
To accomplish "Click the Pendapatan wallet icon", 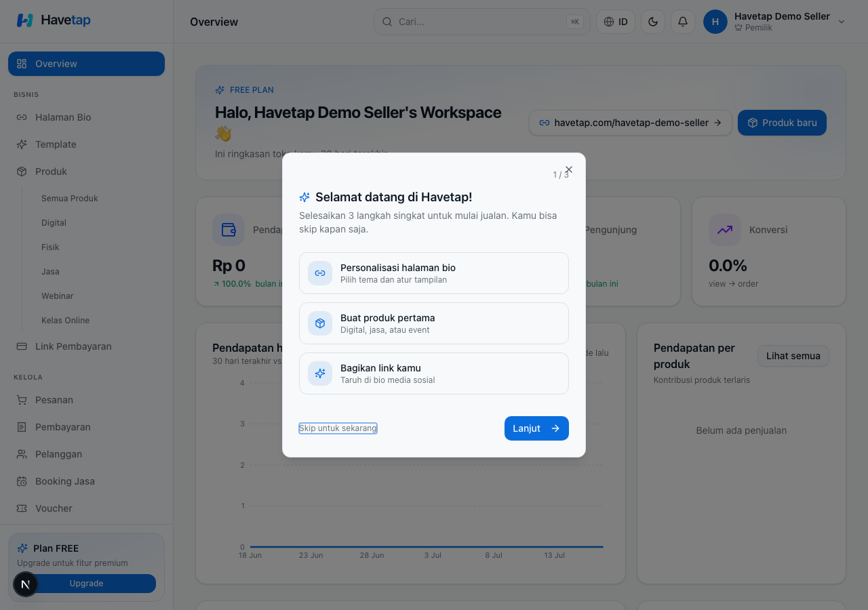I will click(229, 230).
